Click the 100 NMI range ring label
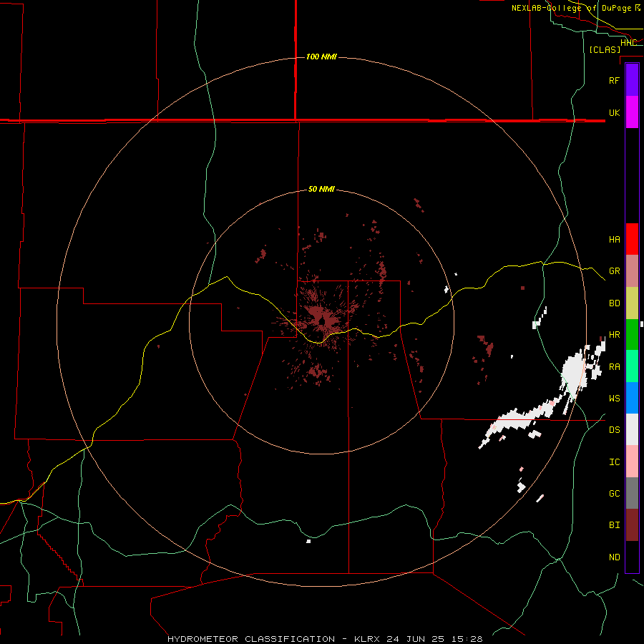This screenshot has width=644, height=644. pyautogui.click(x=321, y=57)
